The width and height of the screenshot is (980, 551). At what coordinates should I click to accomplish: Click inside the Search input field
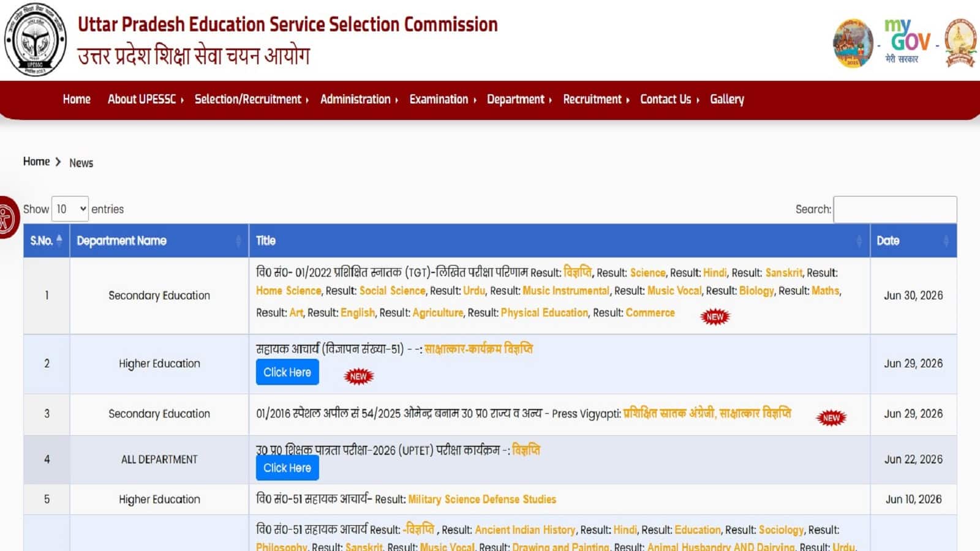[x=895, y=209]
